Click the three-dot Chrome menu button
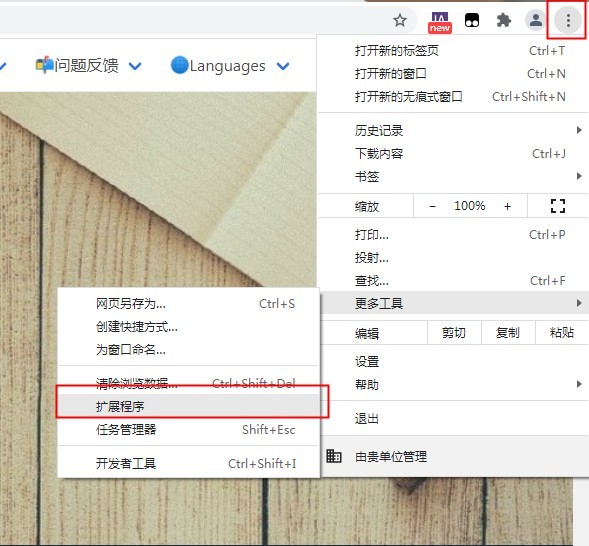The image size is (589, 546). [568, 20]
